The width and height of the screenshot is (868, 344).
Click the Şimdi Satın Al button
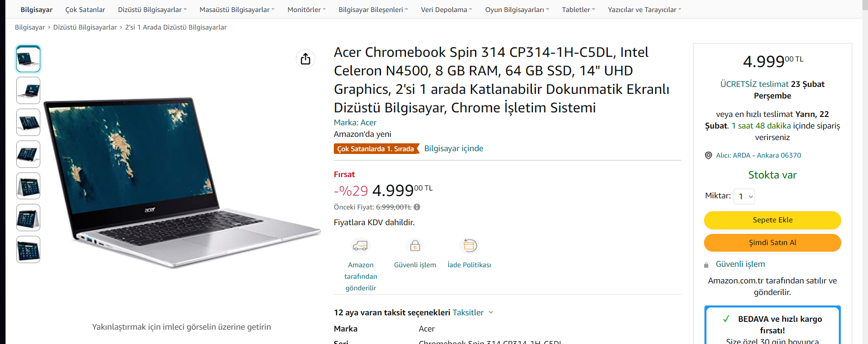coord(772,243)
